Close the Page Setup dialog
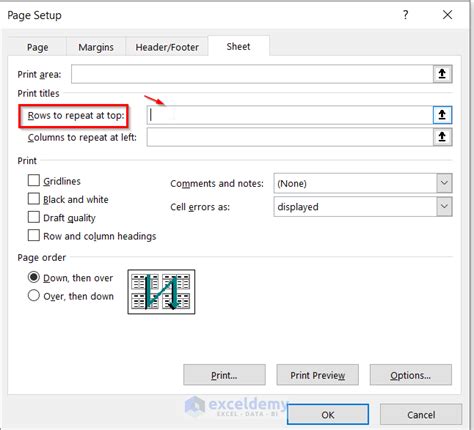The image size is (474, 430). pyautogui.click(x=447, y=15)
